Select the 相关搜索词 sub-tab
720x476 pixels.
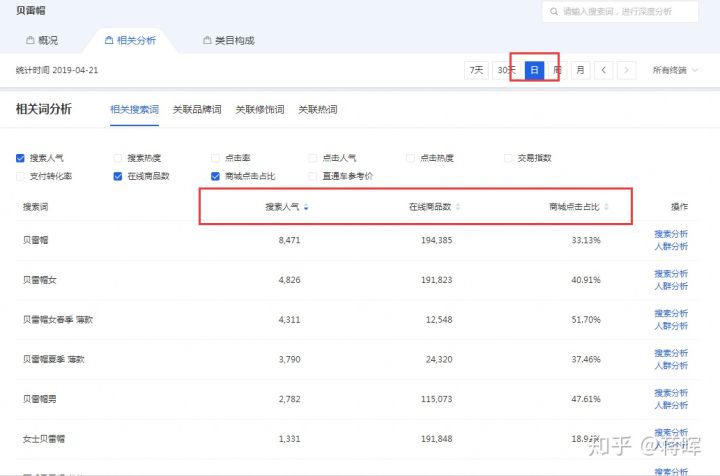[x=134, y=110]
